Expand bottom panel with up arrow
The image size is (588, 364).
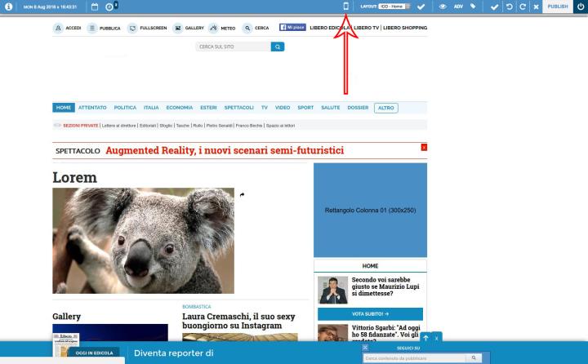point(425,338)
